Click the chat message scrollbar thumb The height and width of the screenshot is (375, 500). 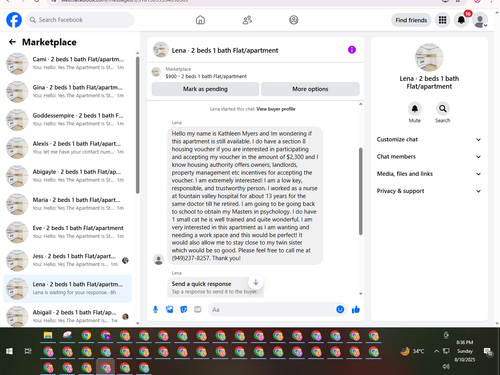pos(360,191)
